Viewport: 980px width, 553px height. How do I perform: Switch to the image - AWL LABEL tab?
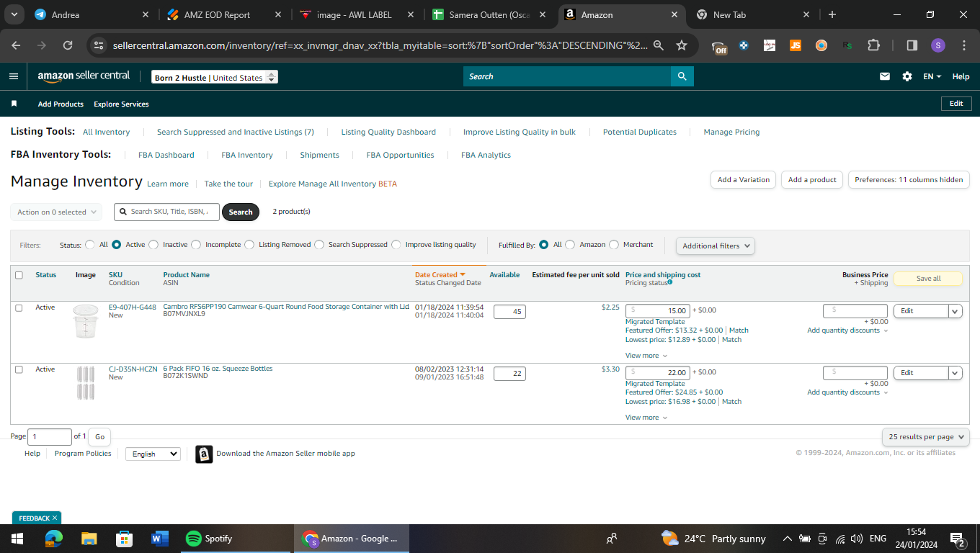tap(357, 14)
